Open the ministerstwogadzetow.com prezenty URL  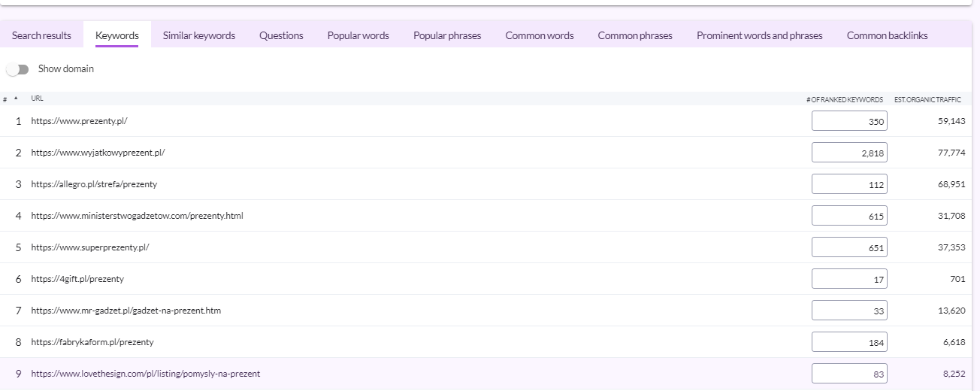click(137, 216)
